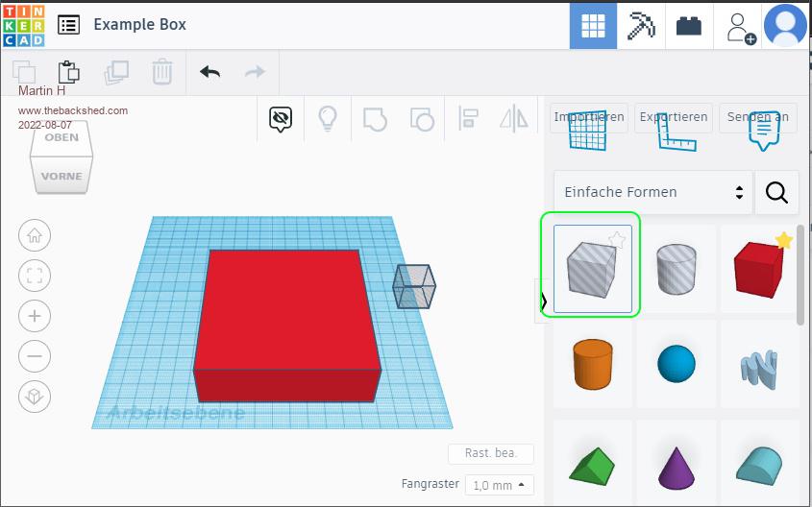Click the Importieren button
Image resolution: width=812 pixels, height=507 pixels.
(588, 117)
